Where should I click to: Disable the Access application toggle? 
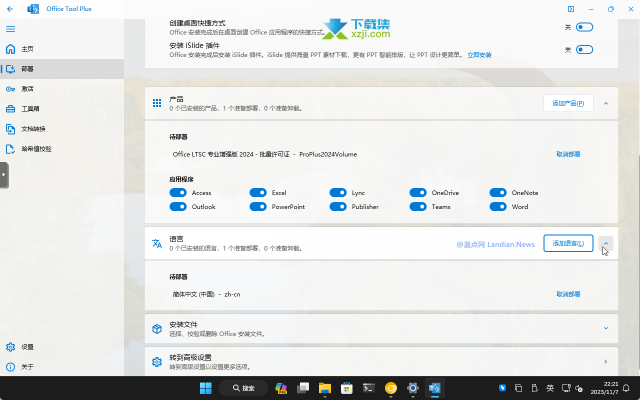pos(178,193)
